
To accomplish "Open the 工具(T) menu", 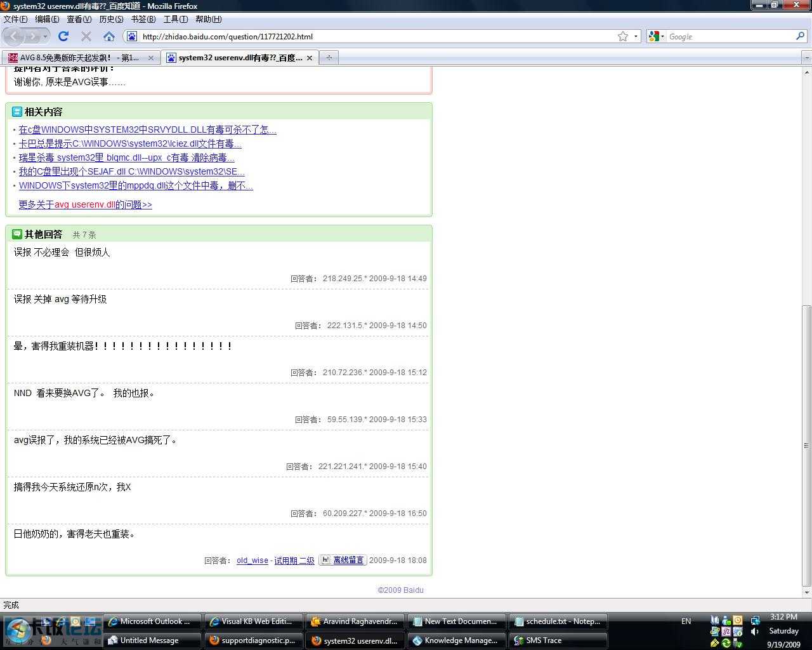I will click(x=175, y=19).
